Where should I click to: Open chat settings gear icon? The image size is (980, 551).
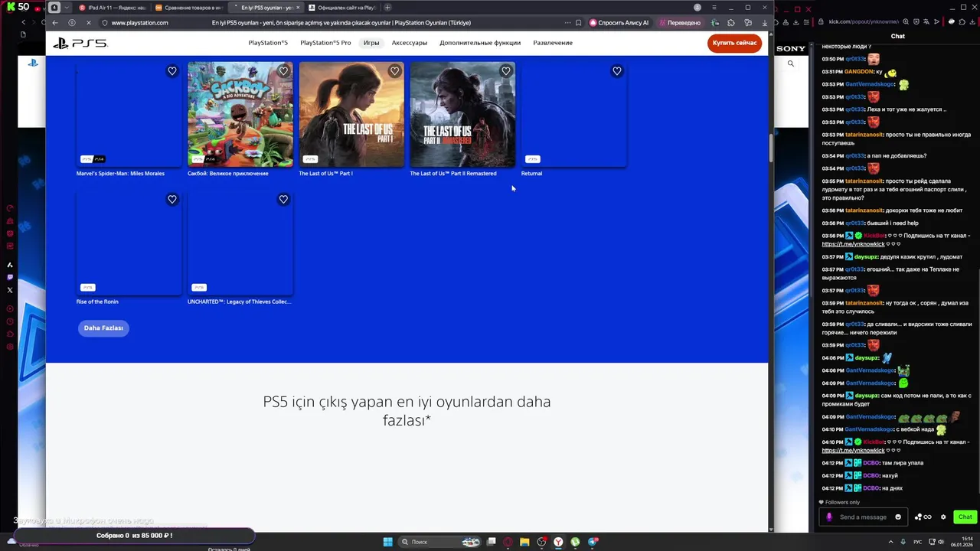pos(943,517)
